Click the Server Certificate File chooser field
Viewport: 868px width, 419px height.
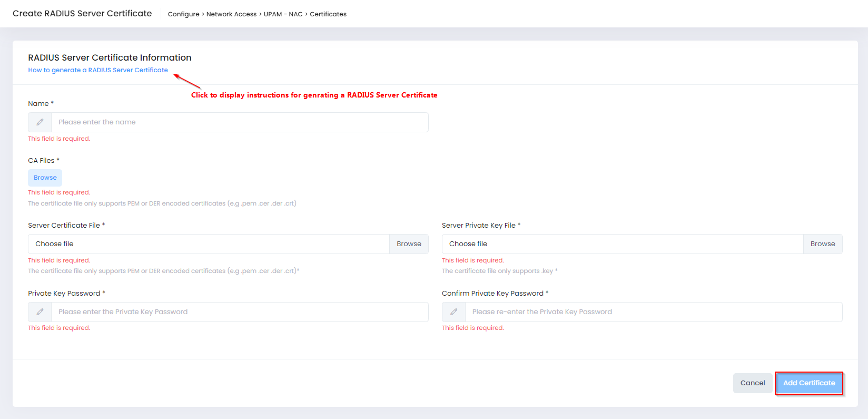(x=209, y=244)
